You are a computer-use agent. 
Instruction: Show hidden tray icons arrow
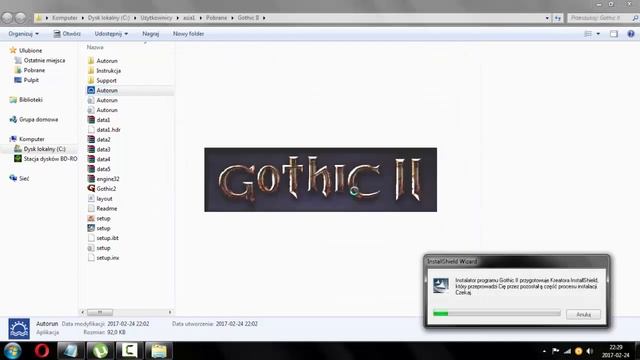(x=544, y=351)
